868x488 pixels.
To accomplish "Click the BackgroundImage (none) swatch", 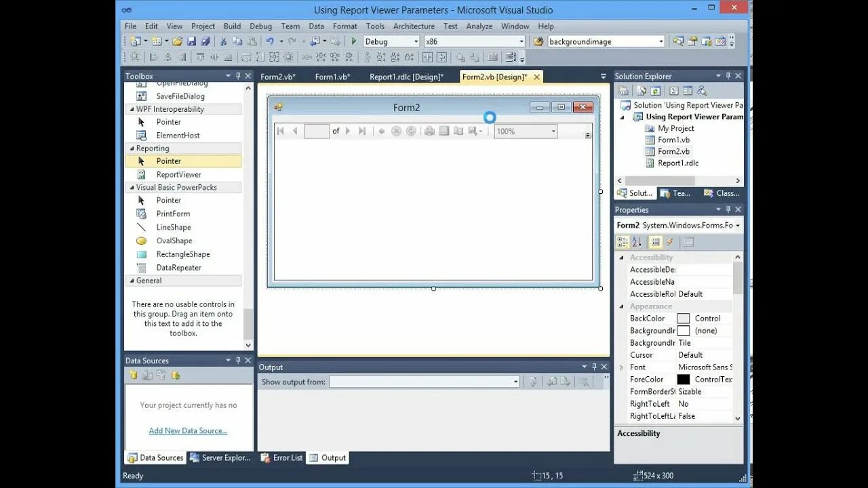I will 684,331.
